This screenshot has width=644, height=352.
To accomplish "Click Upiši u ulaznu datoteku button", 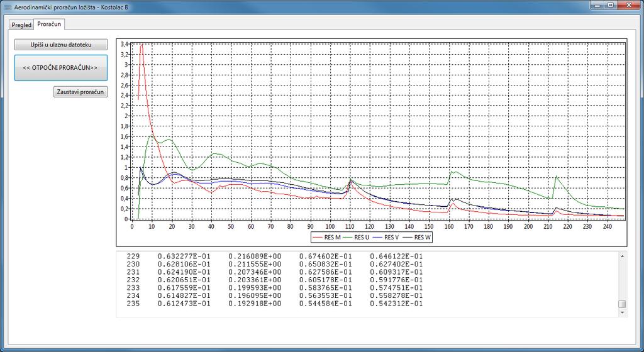I will click(x=61, y=44).
